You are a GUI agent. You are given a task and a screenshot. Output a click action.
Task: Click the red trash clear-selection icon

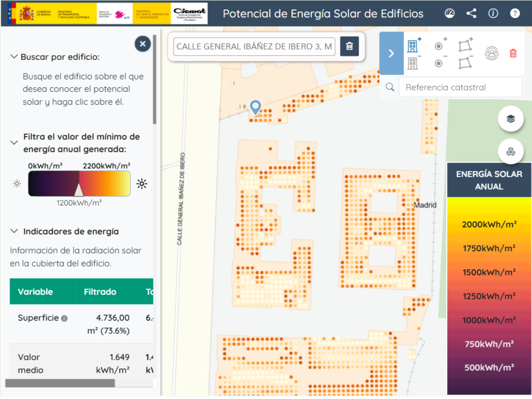[513, 53]
